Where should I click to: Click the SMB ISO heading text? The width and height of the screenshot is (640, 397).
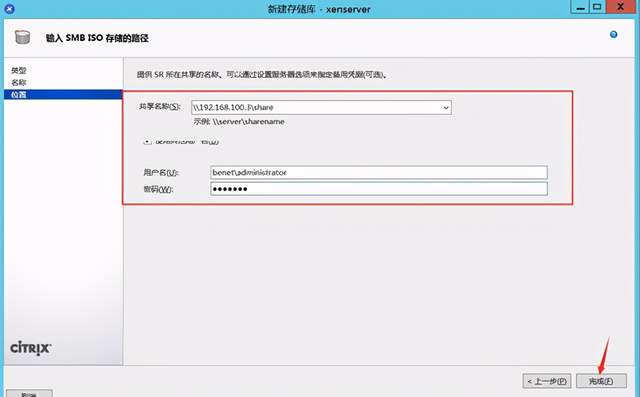pos(97,38)
